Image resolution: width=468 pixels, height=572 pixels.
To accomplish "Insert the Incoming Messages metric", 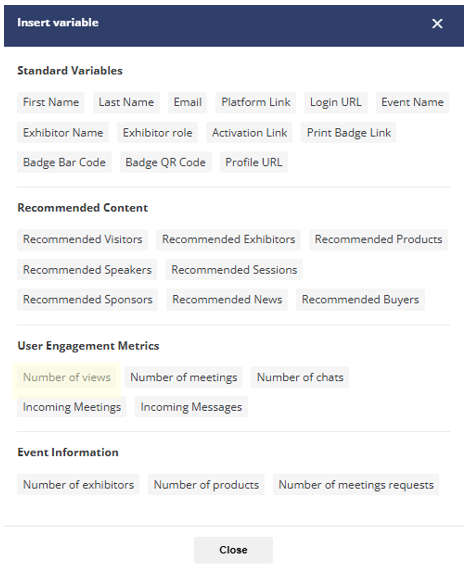I will click(x=191, y=407).
